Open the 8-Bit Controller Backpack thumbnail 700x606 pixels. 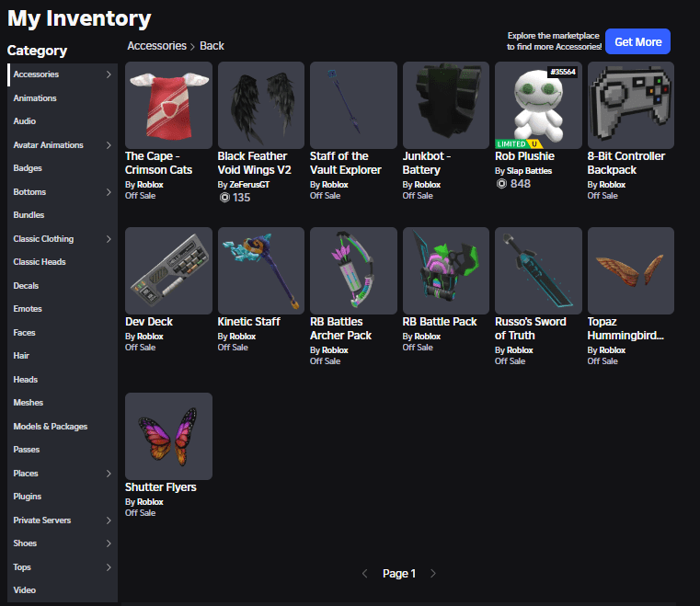[x=631, y=105]
